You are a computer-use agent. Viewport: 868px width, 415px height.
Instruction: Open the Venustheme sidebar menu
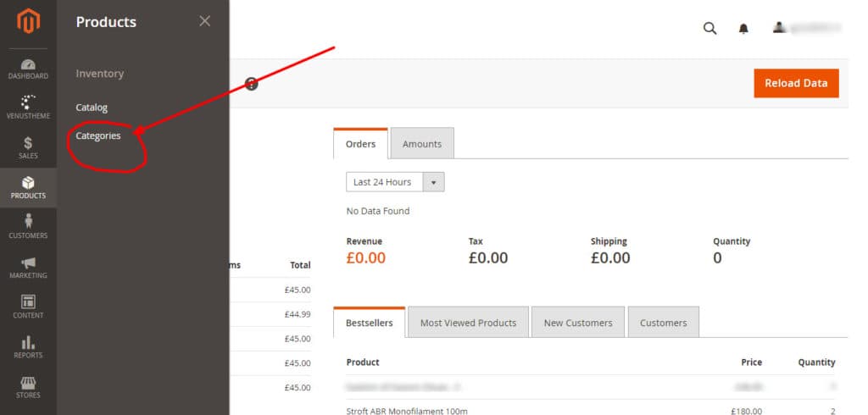[28, 108]
